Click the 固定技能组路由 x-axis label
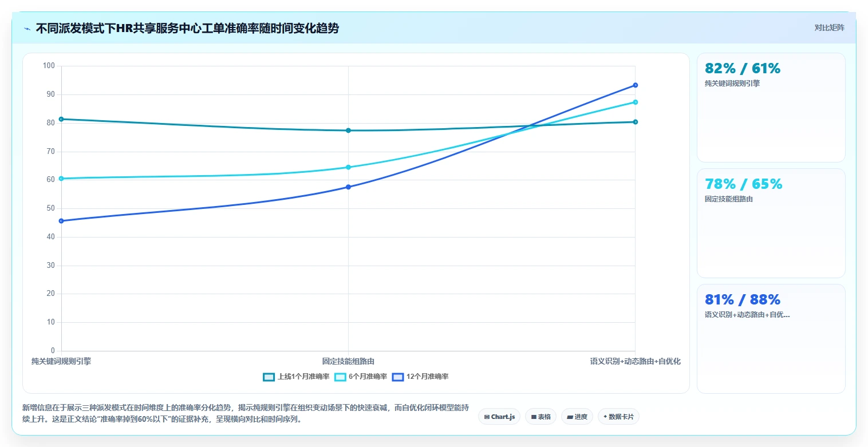868x447 pixels. [x=348, y=361]
